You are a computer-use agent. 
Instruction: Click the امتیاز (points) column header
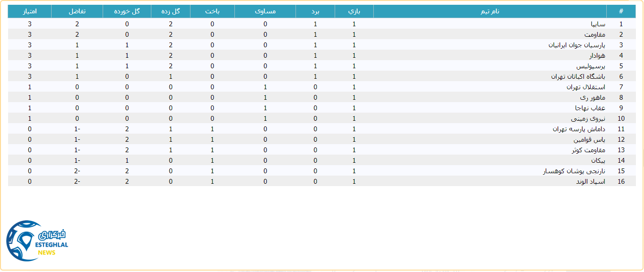tap(30, 11)
